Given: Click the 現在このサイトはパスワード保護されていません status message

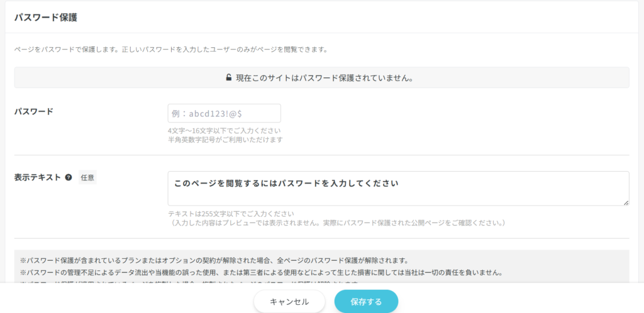Looking at the screenshot, I should (324, 78).
